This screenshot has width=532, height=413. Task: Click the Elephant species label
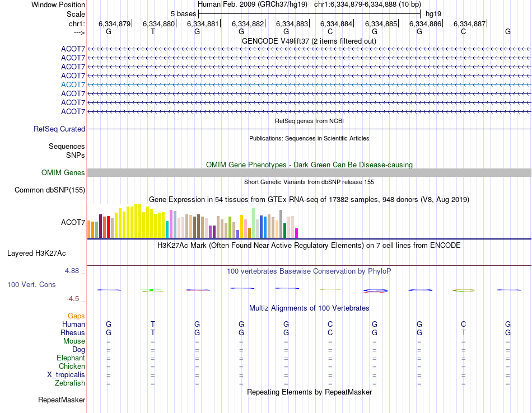coord(71,358)
